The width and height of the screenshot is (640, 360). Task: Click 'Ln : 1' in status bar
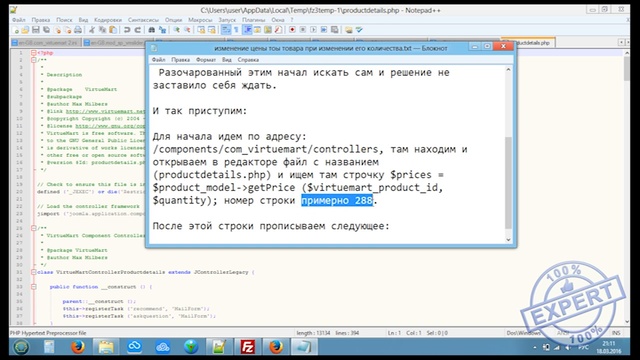[394, 333]
